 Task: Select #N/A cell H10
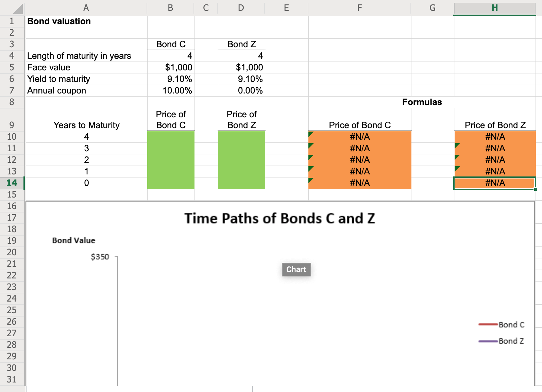pos(495,137)
